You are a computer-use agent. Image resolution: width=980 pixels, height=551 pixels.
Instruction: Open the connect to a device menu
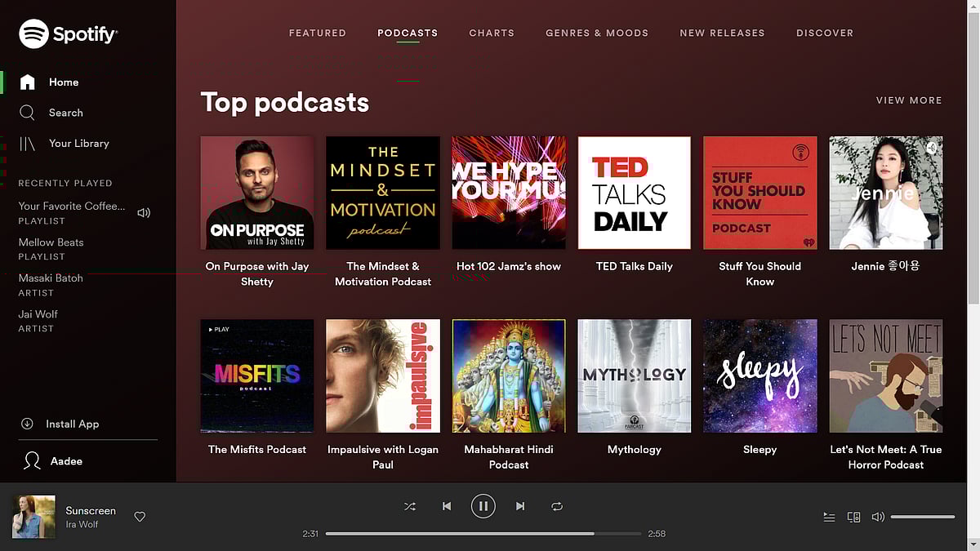(853, 517)
